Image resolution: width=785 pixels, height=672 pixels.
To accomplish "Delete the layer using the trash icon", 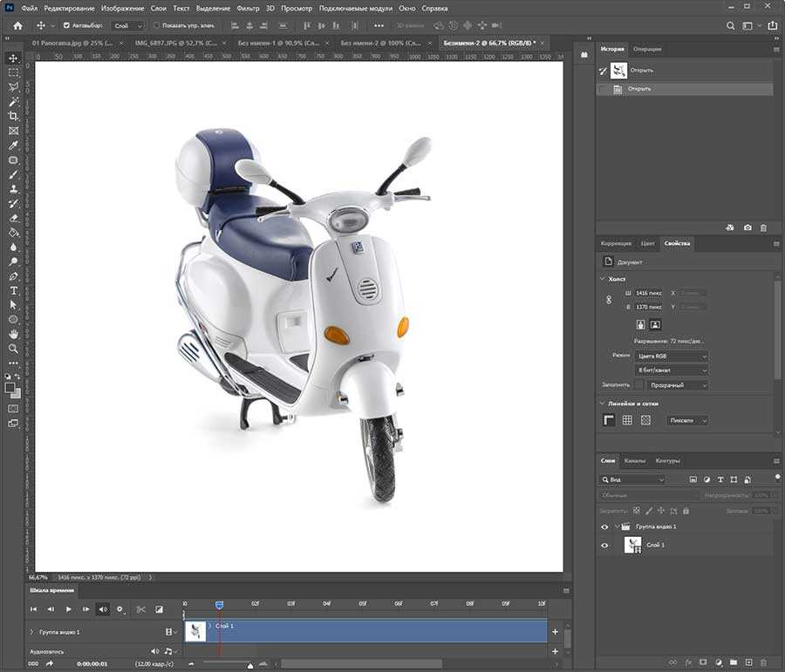I will 763,662.
